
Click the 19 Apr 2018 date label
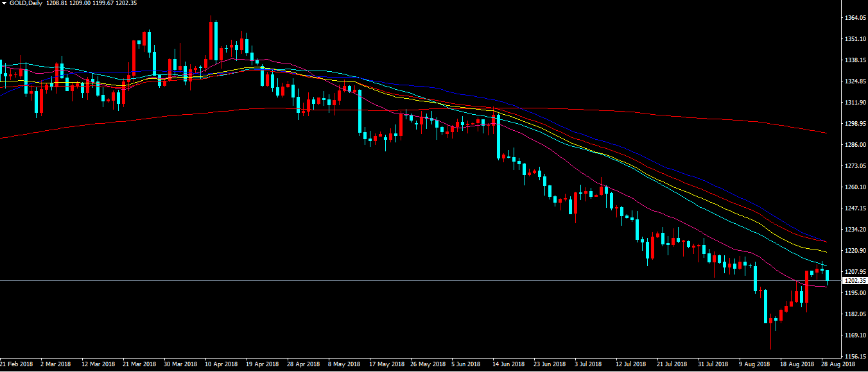[263, 364]
